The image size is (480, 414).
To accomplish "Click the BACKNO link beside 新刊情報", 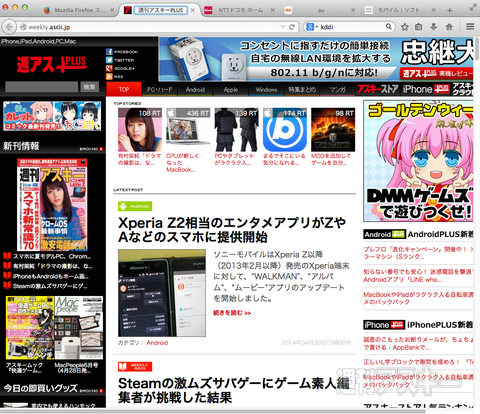I will pyautogui.click(x=91, y=149).
